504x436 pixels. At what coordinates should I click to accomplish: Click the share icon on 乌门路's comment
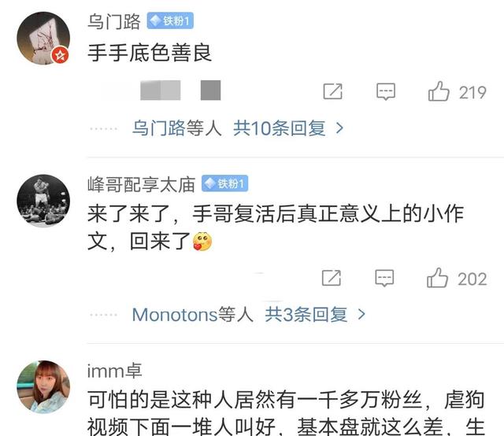[332, 91]
